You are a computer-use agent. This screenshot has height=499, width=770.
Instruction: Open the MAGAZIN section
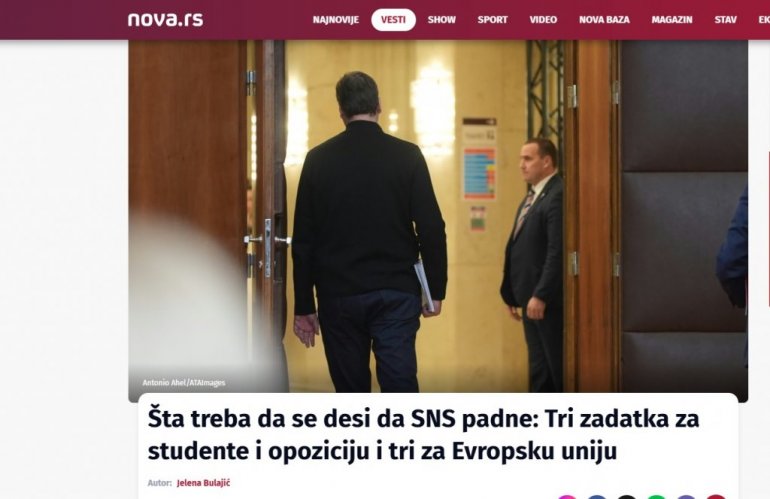[x=672, y=20]
